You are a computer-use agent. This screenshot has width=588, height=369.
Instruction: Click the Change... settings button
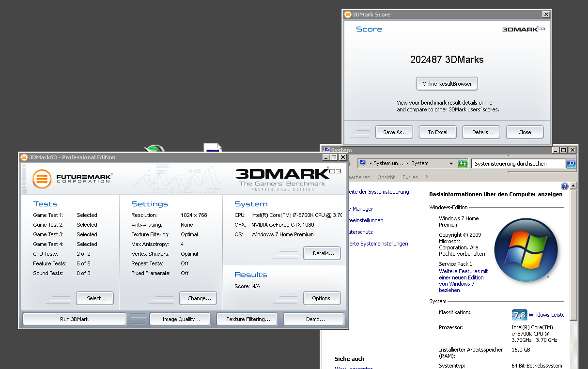pos(198,298)
